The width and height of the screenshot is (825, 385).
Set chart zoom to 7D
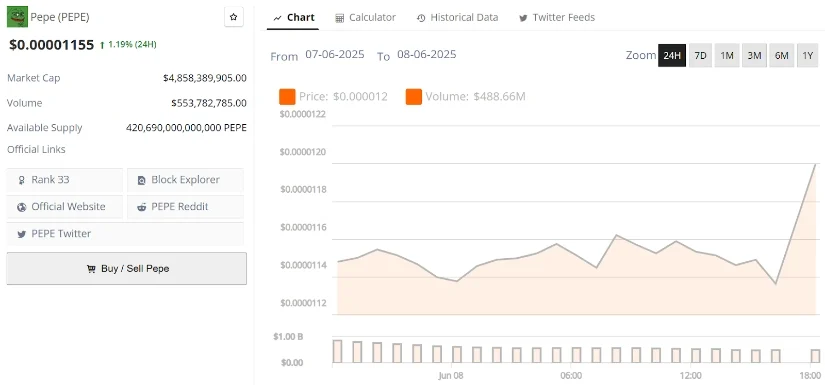click(700, 55)
